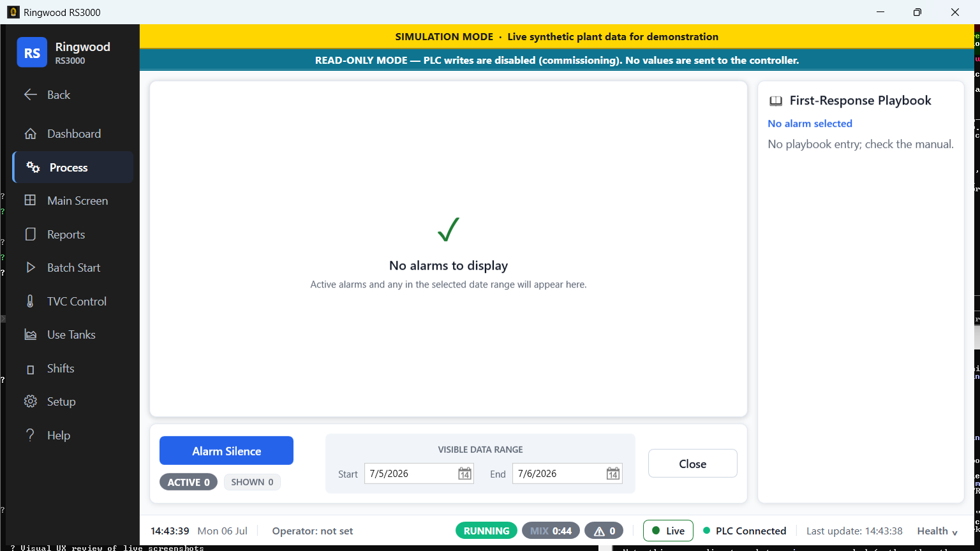Toggle the Live status button
Image resolution: width=980 pixels, height=551 pixels.
[x=667, y=531]
